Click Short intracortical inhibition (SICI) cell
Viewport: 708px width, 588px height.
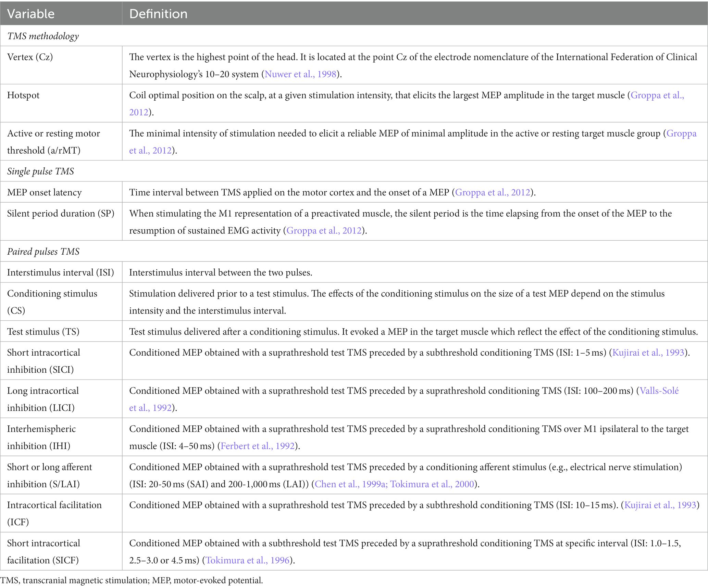(x=61, y=361)
